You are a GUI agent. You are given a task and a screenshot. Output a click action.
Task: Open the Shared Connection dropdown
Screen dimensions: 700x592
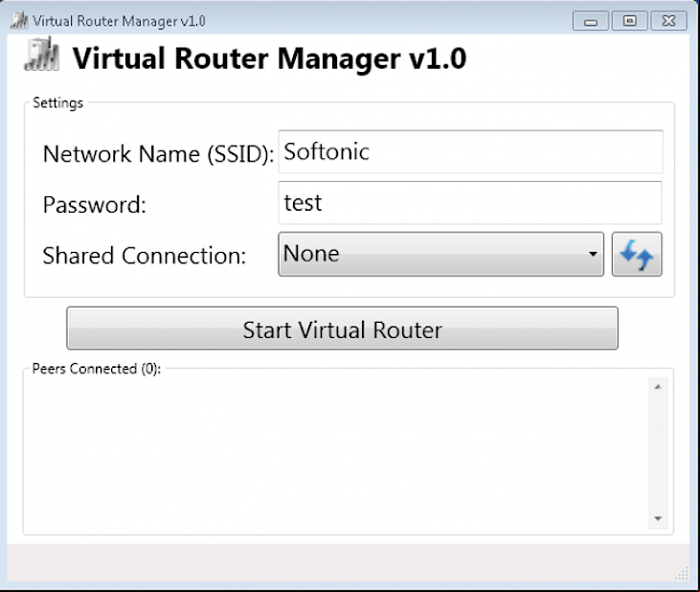coord(441,254)
